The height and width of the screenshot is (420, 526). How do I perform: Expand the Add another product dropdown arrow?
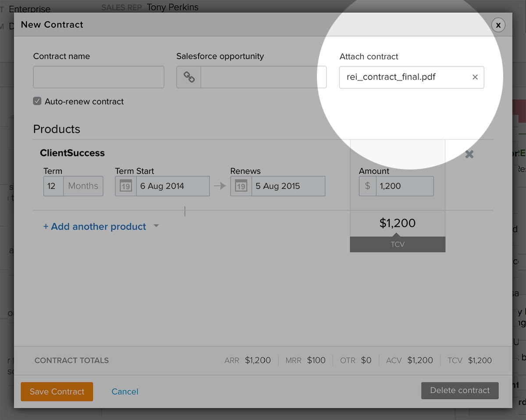tap(156, 226)
